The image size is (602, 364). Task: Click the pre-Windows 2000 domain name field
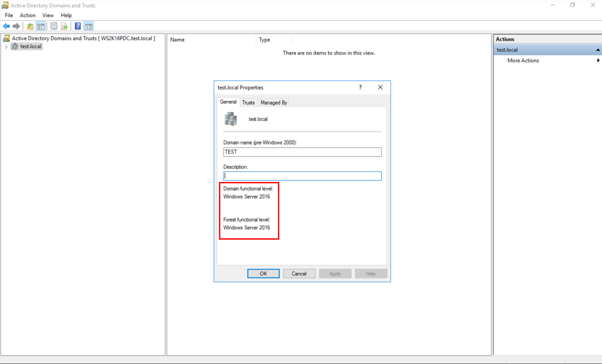(x=302, y=152)
